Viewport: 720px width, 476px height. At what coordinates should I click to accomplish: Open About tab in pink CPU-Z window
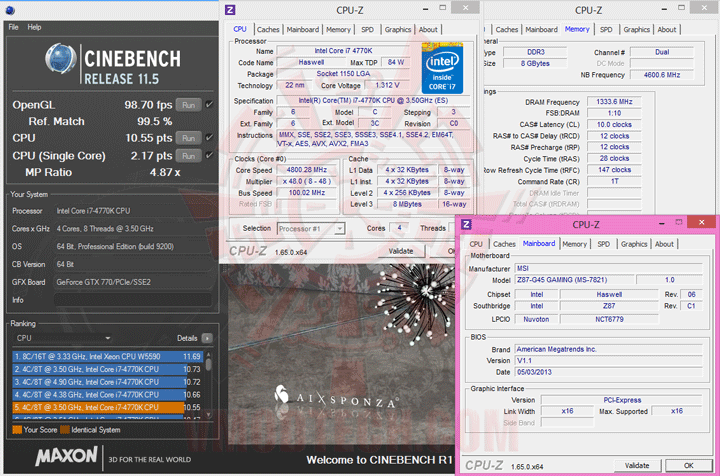pos(664,244)
